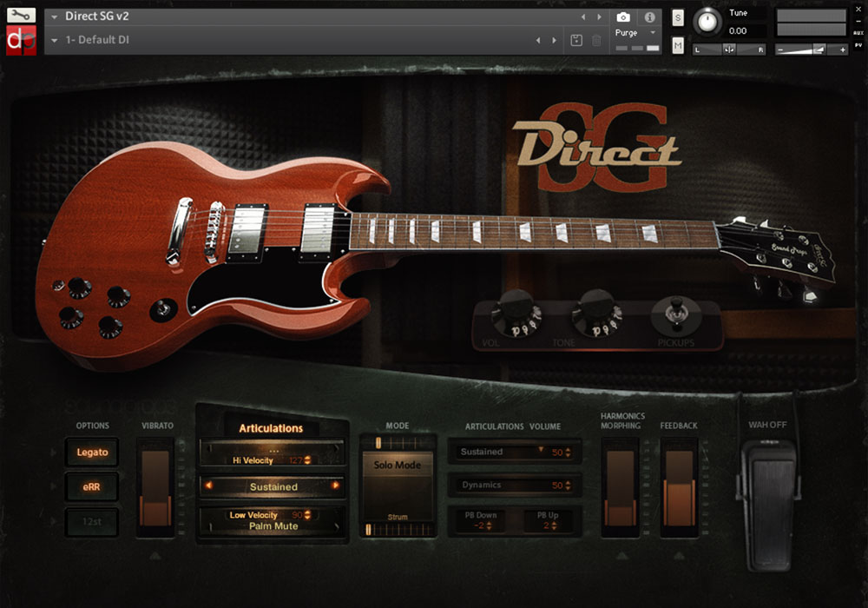Screen dimensions: 868x608
Task: Toggle the eRR option
Action: coord(92,487)
